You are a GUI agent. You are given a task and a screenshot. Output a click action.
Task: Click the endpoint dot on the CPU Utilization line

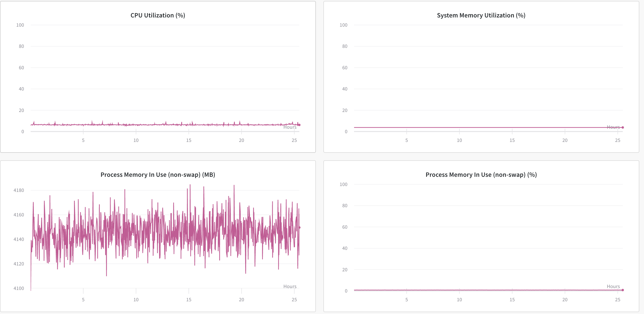pos(299,125)
